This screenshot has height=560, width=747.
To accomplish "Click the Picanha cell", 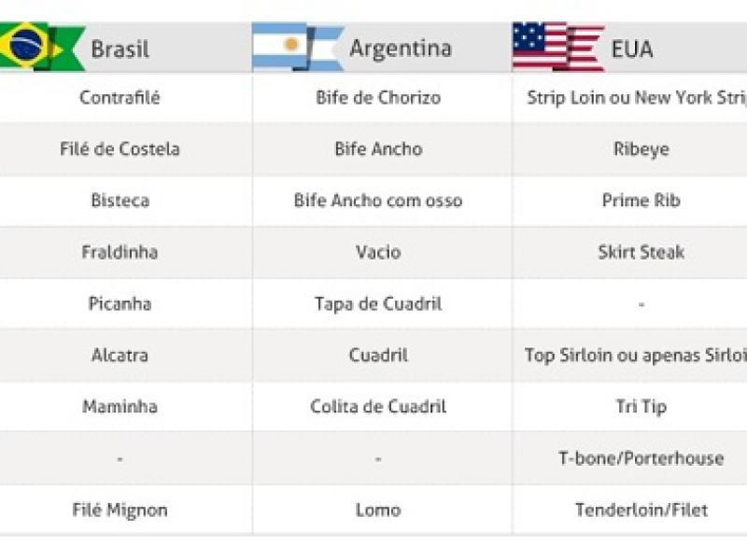I will 120,303.
